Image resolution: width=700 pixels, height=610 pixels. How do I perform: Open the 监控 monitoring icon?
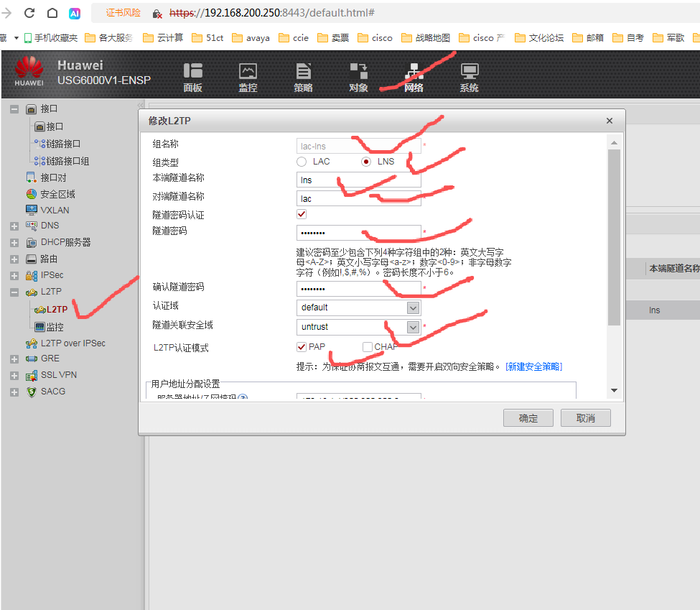click(x=248, y=74)
